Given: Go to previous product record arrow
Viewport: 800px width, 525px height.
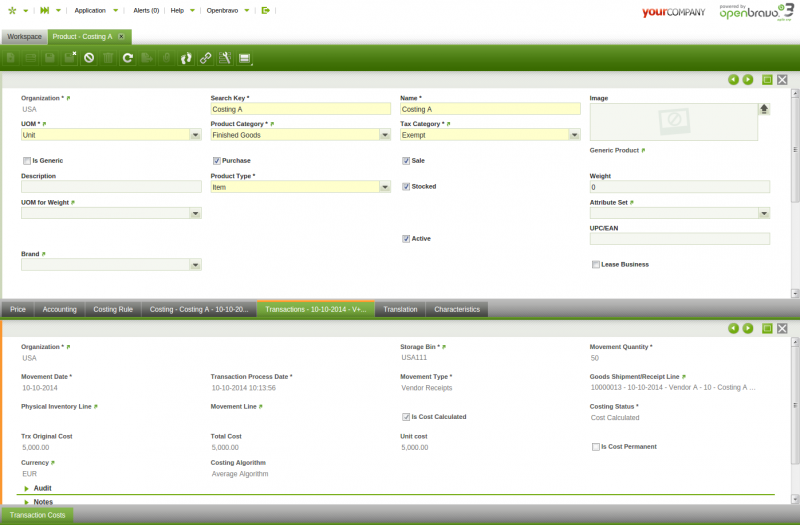Looking at the screenshot, I should [733, 80].
